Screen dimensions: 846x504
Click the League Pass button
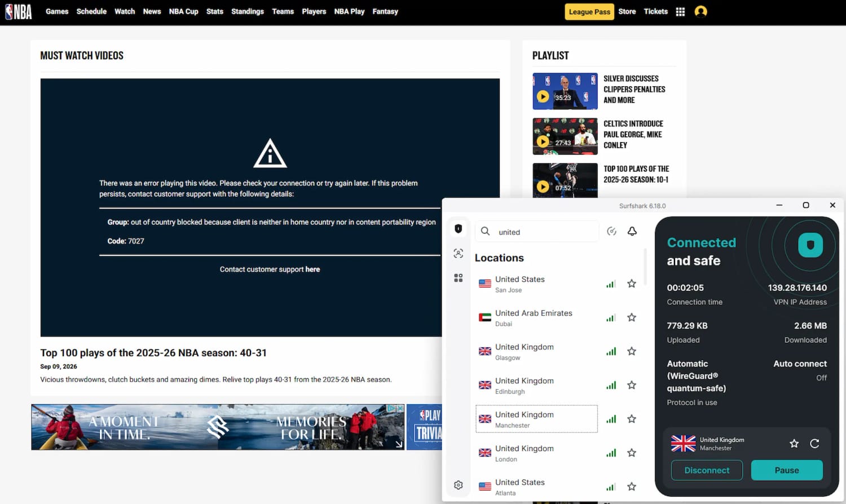[x=589, y=12]
